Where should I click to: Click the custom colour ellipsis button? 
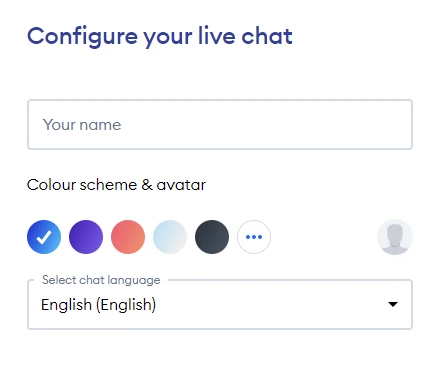[x=254, y=237]
